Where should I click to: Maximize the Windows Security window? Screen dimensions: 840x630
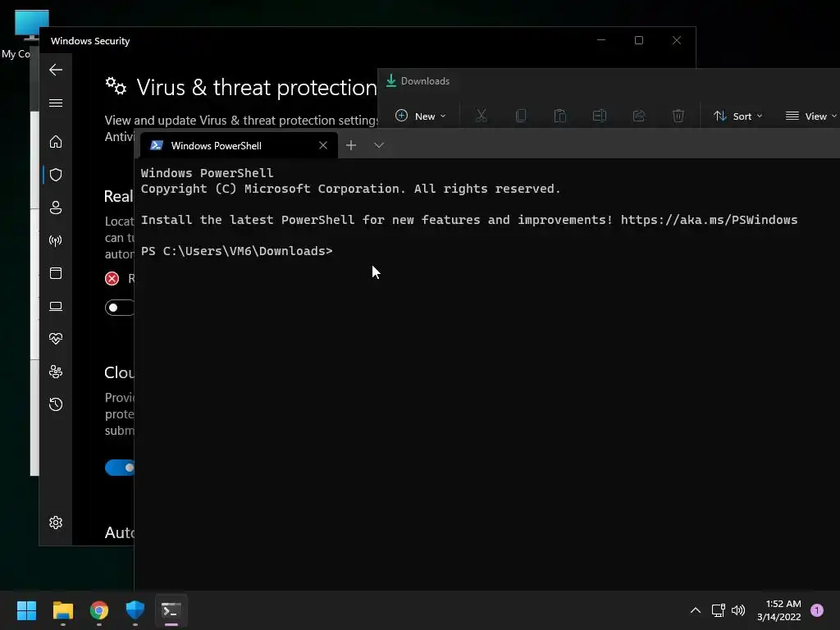(638, 40)
